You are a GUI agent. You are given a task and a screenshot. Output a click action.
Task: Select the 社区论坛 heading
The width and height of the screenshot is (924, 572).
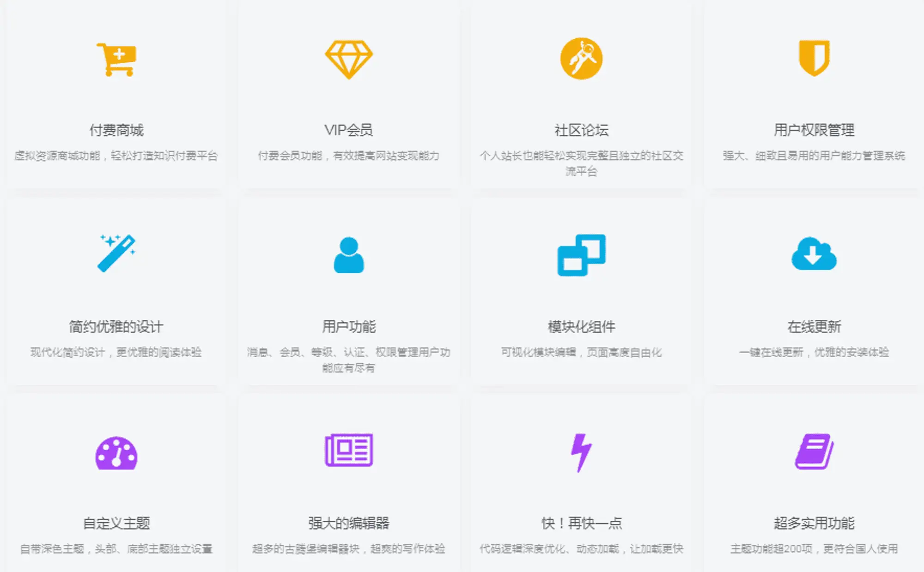tap(581, 130)
